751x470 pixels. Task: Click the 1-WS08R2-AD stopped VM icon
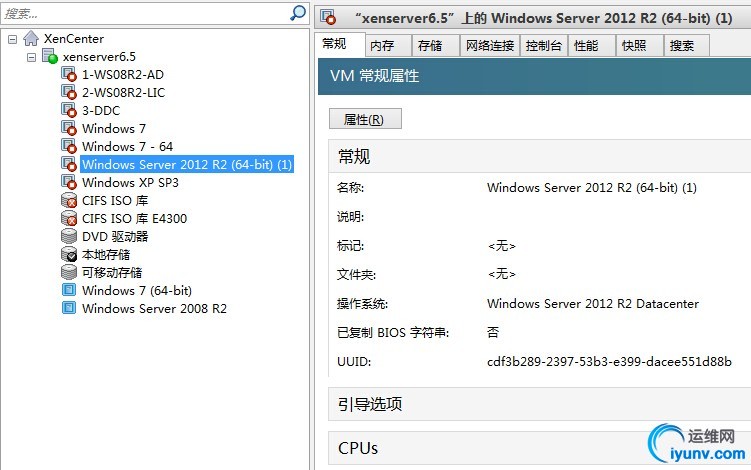69,74
